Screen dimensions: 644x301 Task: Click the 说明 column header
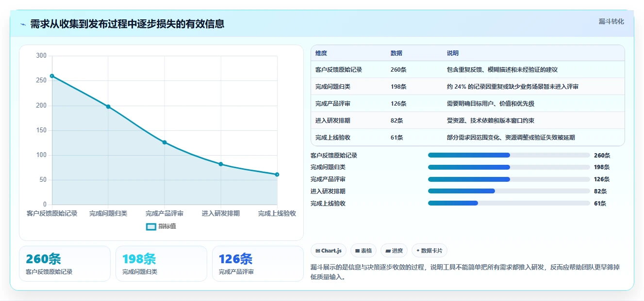(x=453, y=53)
